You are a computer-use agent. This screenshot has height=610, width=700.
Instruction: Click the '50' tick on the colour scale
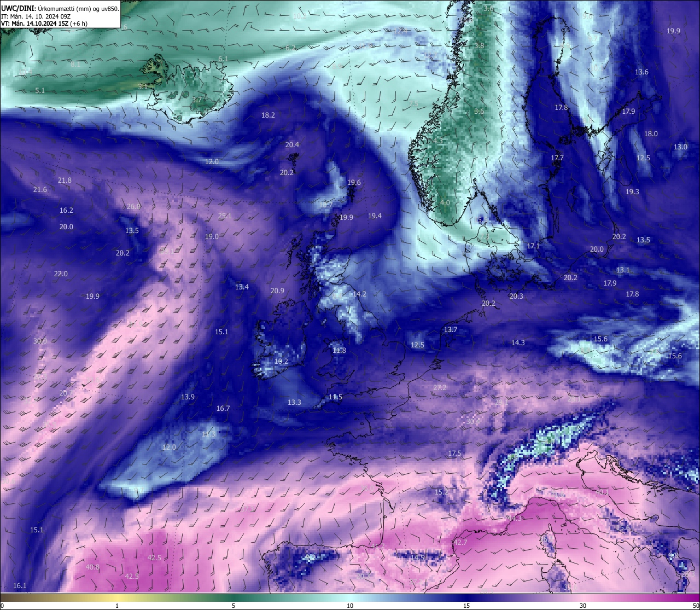[696, 606]
